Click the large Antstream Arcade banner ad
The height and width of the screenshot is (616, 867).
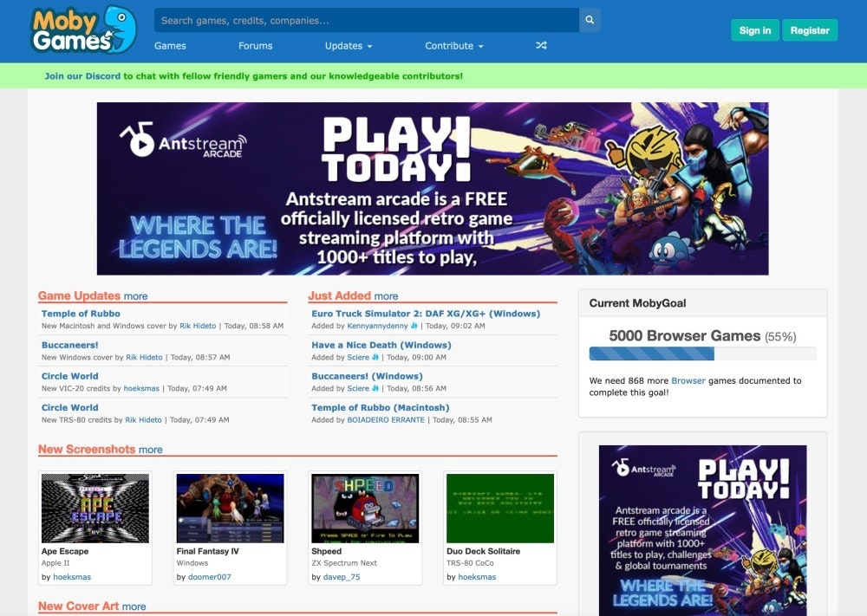click(433, 188)
